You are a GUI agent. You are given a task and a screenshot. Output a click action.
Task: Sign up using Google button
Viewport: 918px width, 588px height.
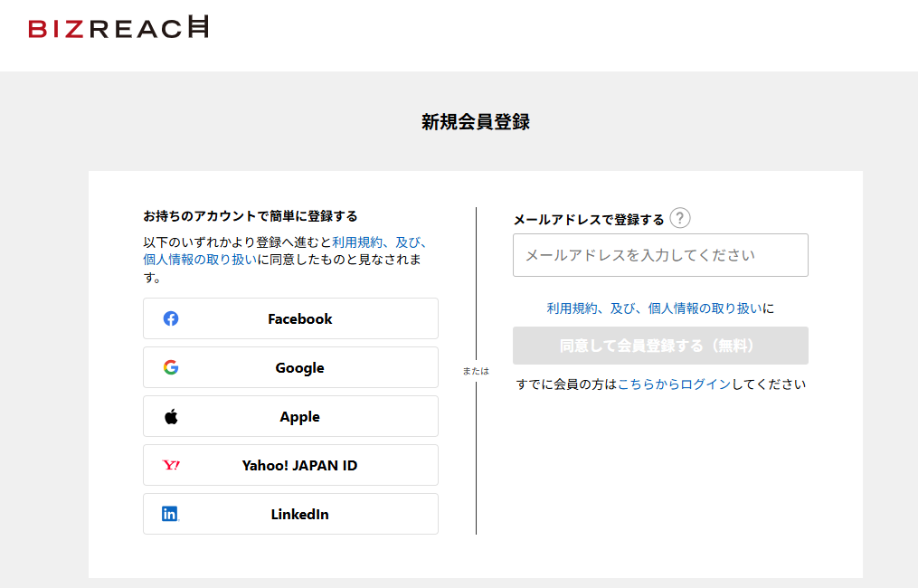290,367
